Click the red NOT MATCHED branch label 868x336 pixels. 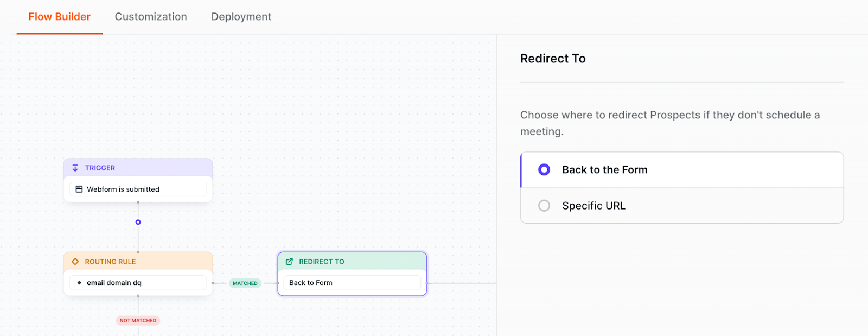click(x=138, y=321)
